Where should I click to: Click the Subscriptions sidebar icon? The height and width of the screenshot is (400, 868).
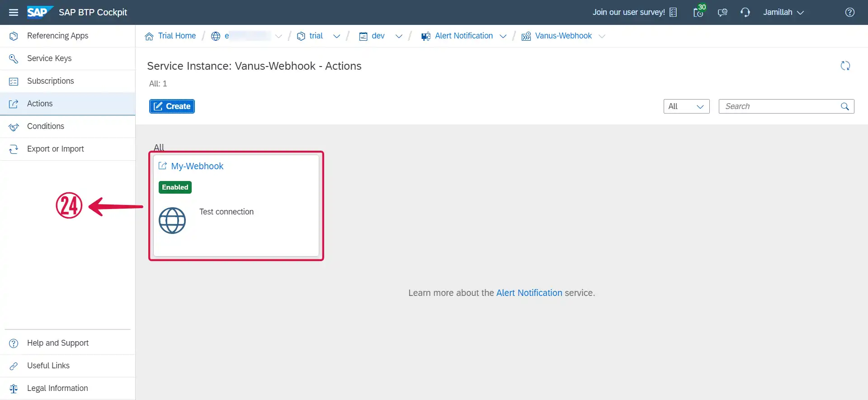coord(14,81)
